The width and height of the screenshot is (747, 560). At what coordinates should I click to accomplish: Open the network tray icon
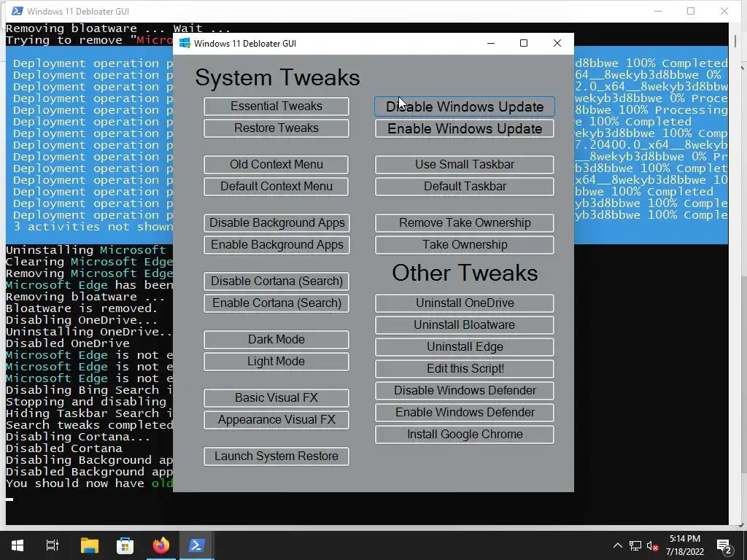pos(635,545)
